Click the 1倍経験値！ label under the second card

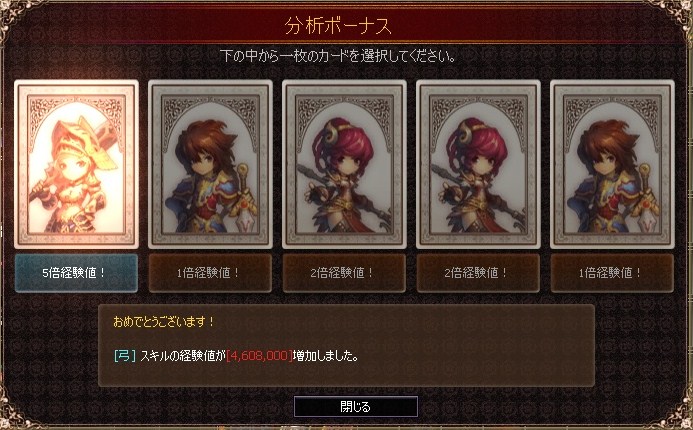pos(210,273)
